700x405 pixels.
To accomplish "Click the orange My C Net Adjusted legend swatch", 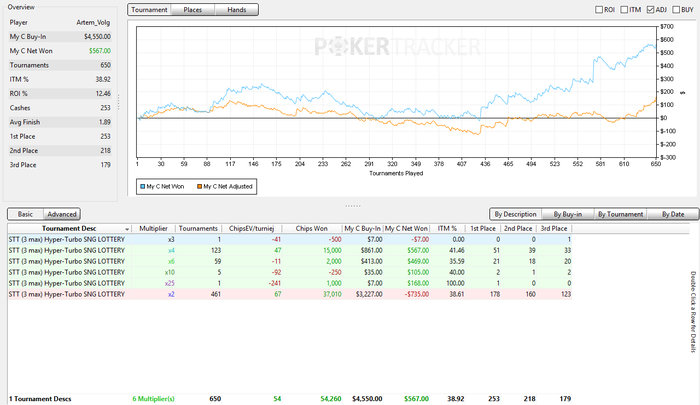I will pos(199,186).
